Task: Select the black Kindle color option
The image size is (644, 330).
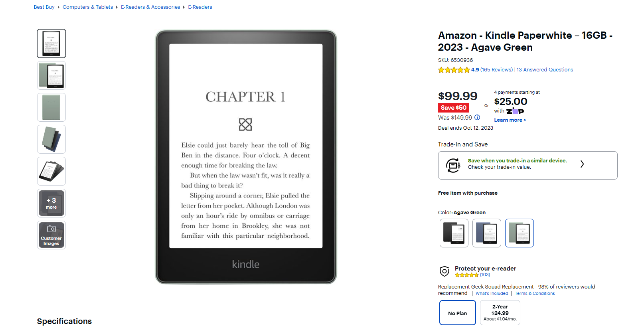Action: (x=454, y=233)
